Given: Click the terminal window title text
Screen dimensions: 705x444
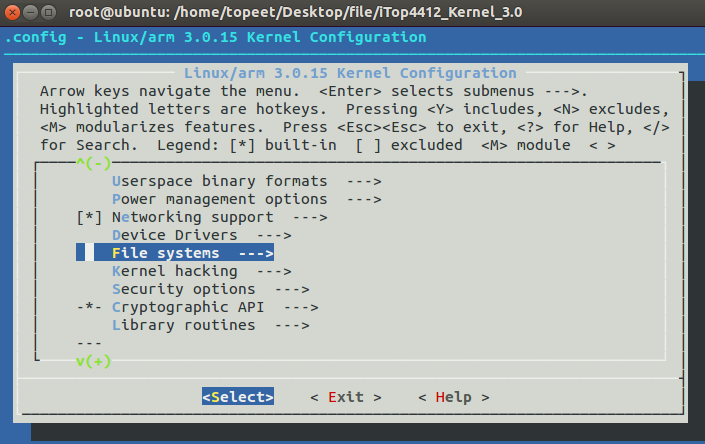Looking at the screenshot, I should pos(295,12).
